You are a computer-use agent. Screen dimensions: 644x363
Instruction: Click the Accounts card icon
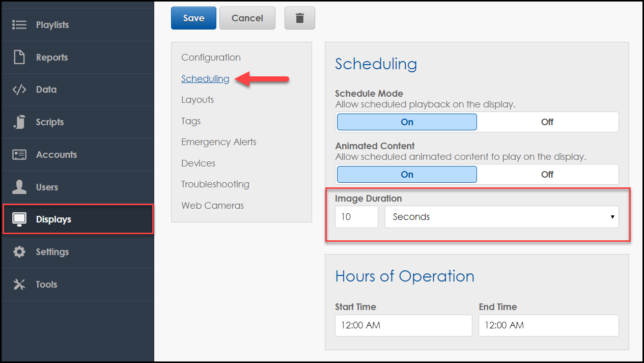19,155
